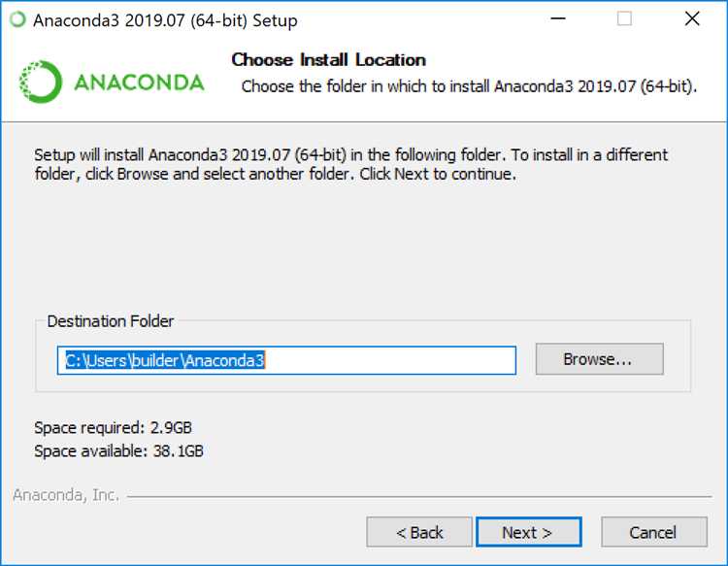
Task: Cancel the Anaconda3 installation
Action: point(653,532)
